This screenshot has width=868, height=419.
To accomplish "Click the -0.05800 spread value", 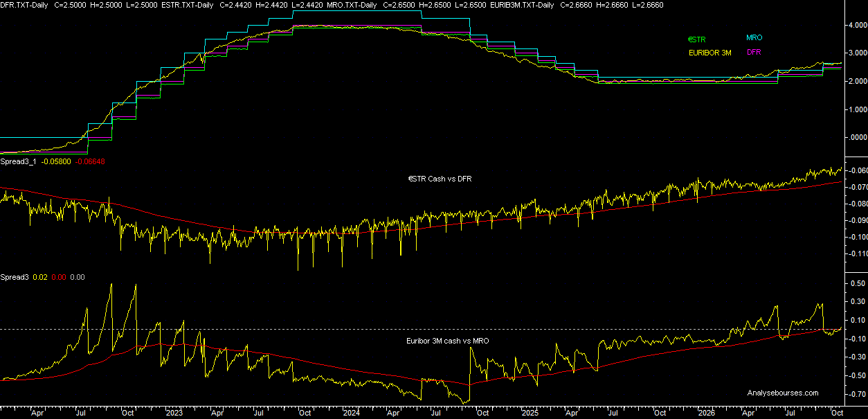I will [x=55, y=161].
